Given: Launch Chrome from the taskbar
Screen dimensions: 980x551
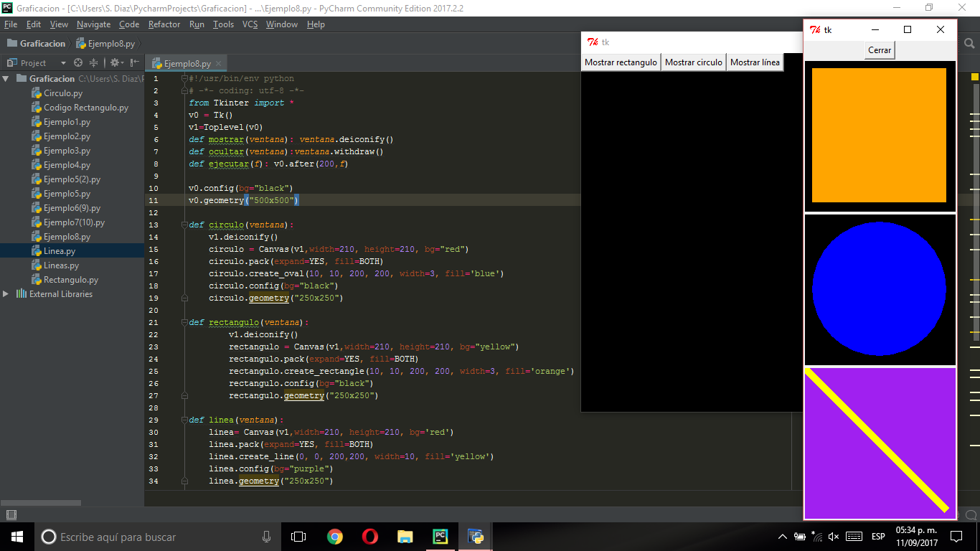Looking at the screenshot, I should [334, 536].
